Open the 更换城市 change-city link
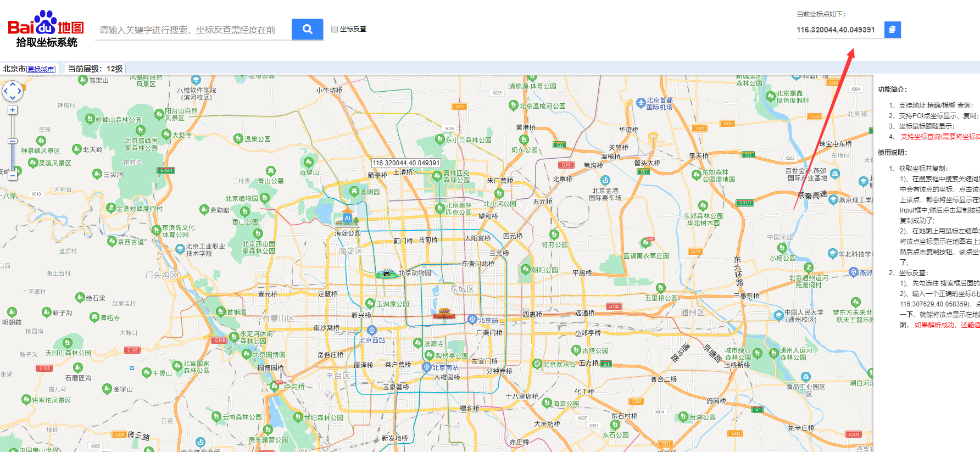This screenshot has height=452, width=980. tap(41, 69)
